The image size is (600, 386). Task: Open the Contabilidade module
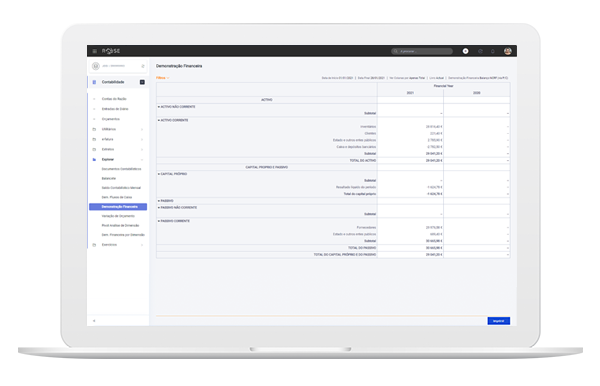(x=113, y=82)
